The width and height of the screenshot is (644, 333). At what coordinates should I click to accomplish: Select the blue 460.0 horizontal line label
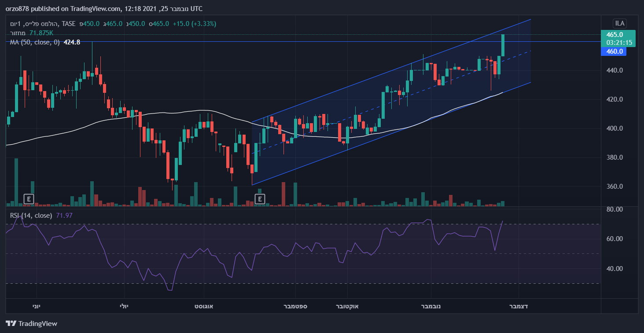click(x=615, y=51)
